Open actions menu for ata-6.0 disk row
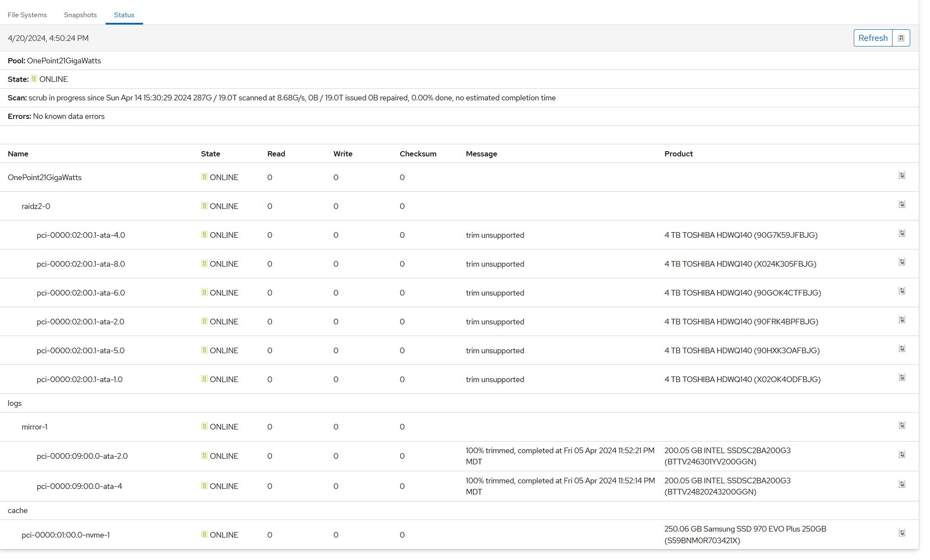Image resolution: width=930 pixels, height=560 pixels. coord(902,291)
